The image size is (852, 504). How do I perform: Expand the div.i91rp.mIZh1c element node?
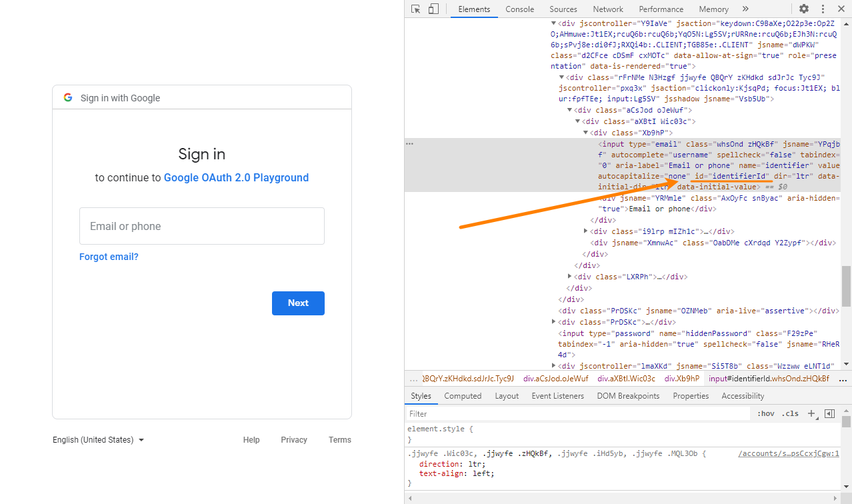(x=584, y=231)
